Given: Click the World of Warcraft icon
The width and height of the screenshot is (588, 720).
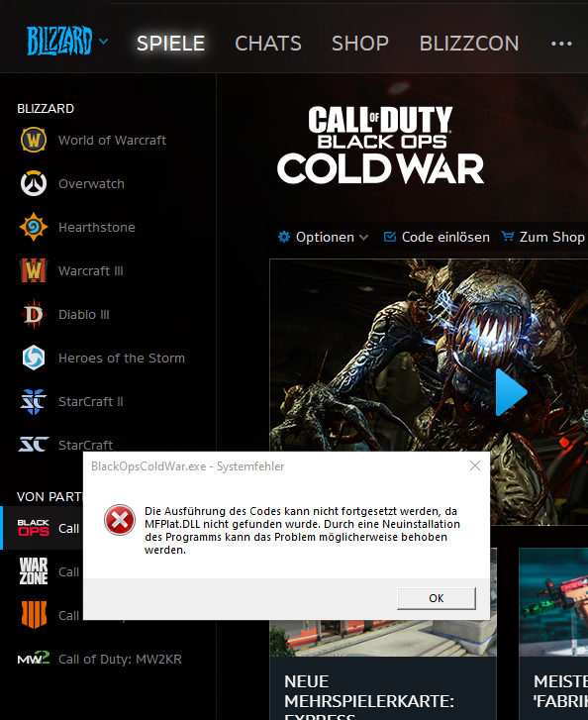Looking at the screenshot, I should (x=34, y=140).
